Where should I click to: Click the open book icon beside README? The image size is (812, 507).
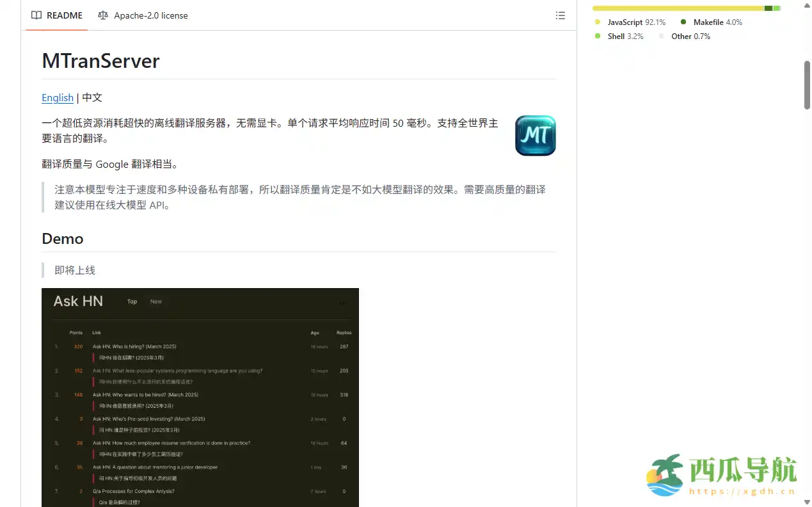(36, 15)
